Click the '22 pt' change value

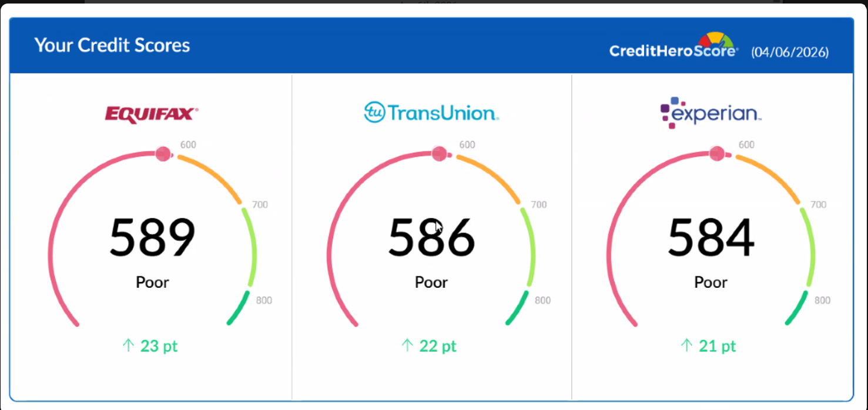(438, 347)
